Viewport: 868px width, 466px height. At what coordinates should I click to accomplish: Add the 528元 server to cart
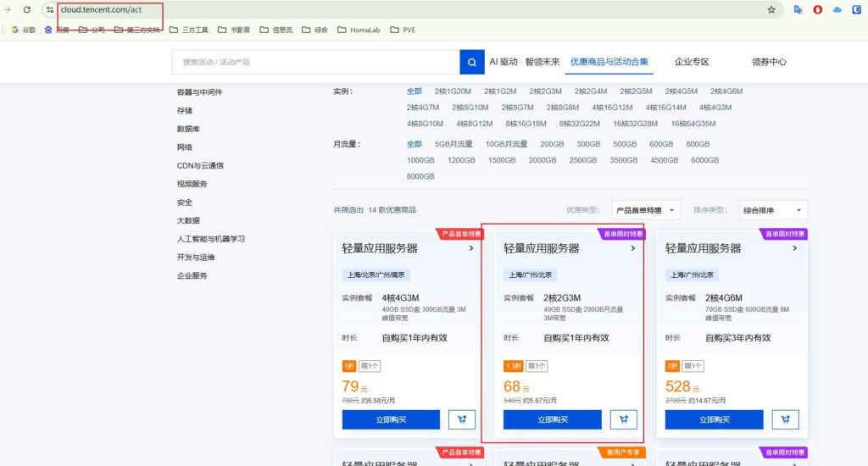coord(785,419)
